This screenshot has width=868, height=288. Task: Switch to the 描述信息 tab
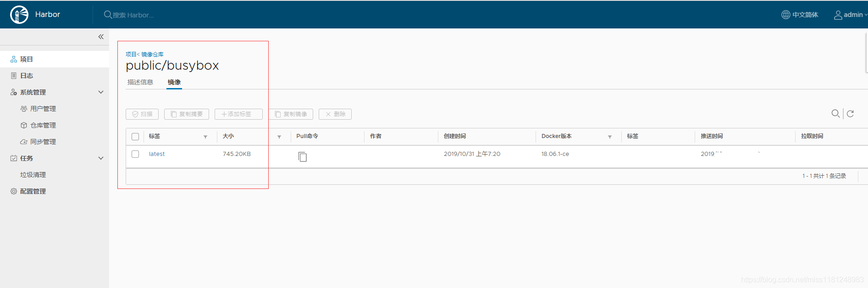pyautogui.click(x=140, y=82)
